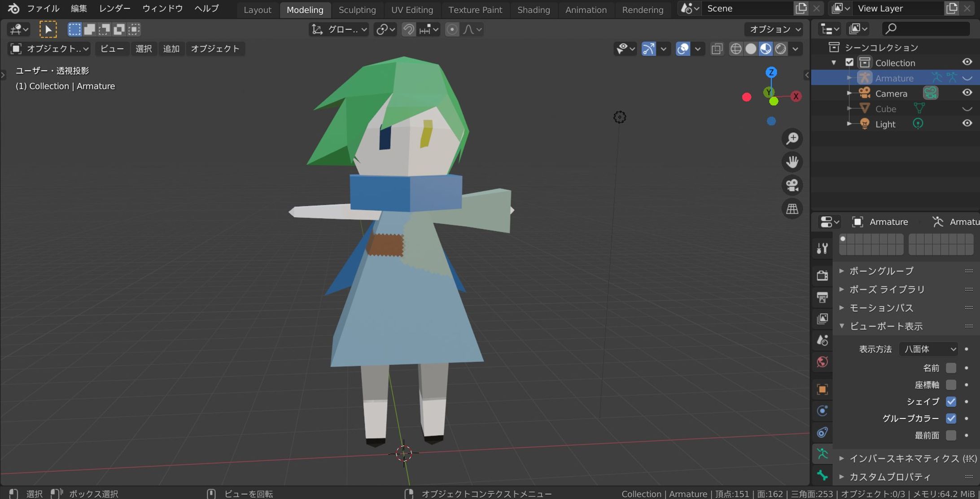The image size is (980, 499).
Task: Click the ビュー header button
Action: (x=111, y=48)
